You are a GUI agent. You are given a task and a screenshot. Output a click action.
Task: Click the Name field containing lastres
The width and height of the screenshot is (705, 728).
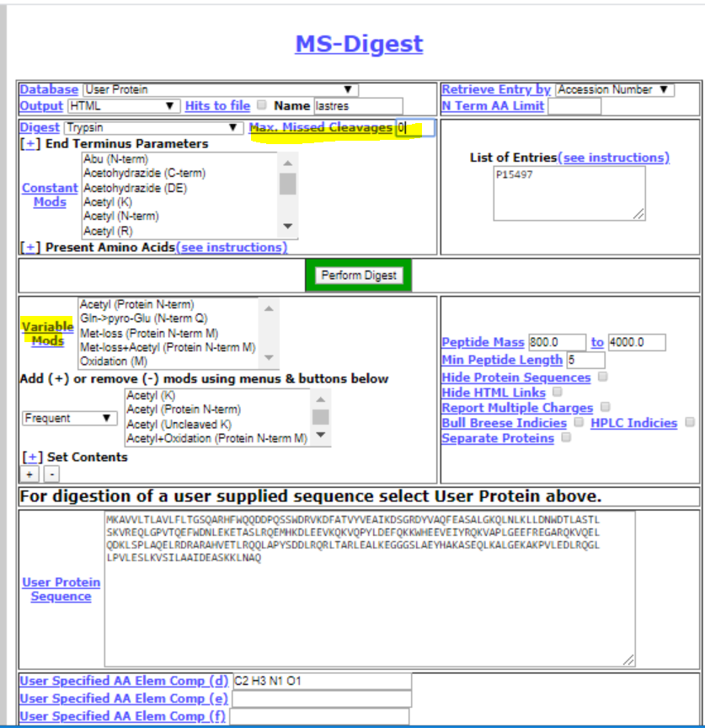pos(358,106)
